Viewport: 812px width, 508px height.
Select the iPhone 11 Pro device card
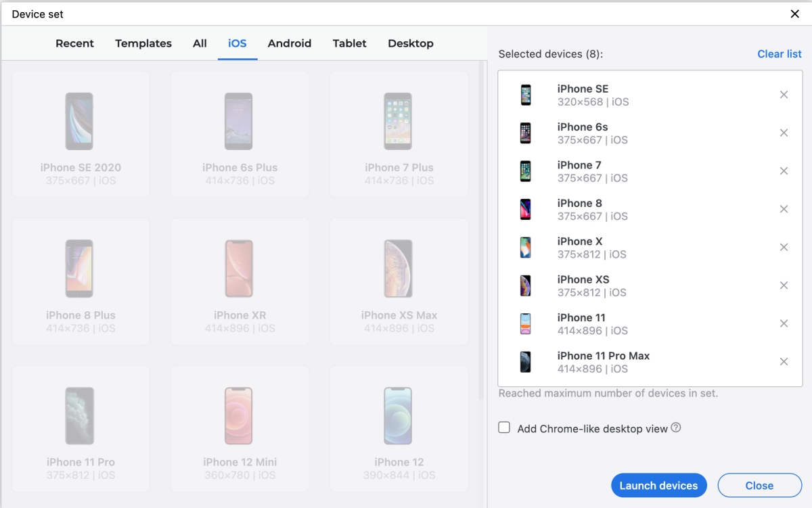(x=81, y=429)
